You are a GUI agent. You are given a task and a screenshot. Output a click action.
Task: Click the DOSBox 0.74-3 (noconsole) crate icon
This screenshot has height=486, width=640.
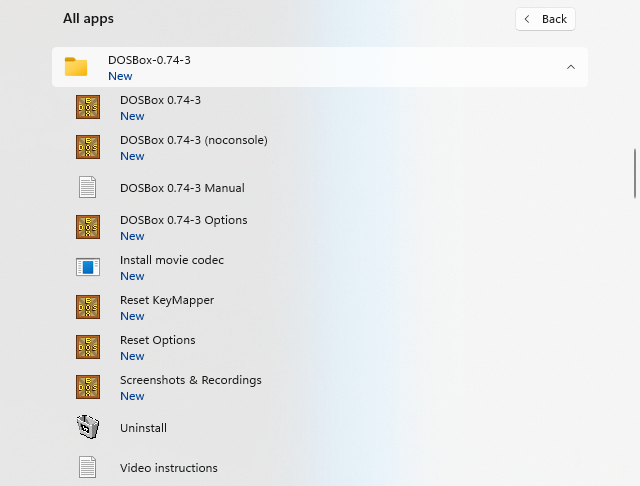pyautogui.click(x=88, y=147)
